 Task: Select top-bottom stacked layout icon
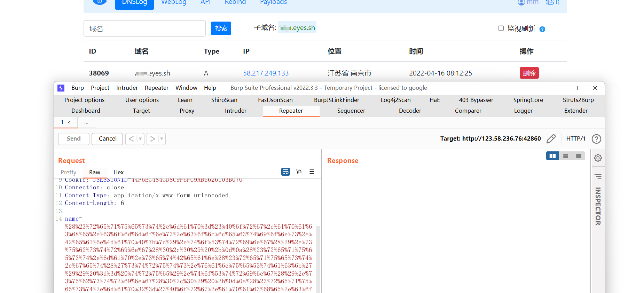565,156
